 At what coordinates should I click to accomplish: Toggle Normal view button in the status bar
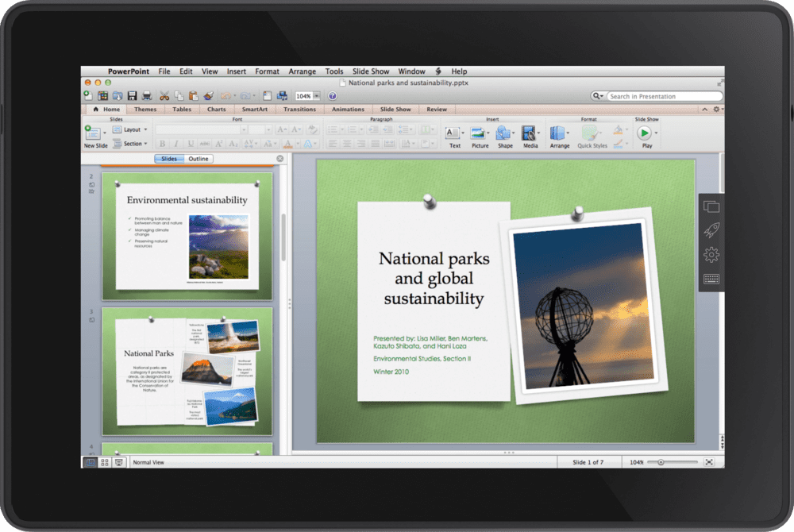point(91,462)
